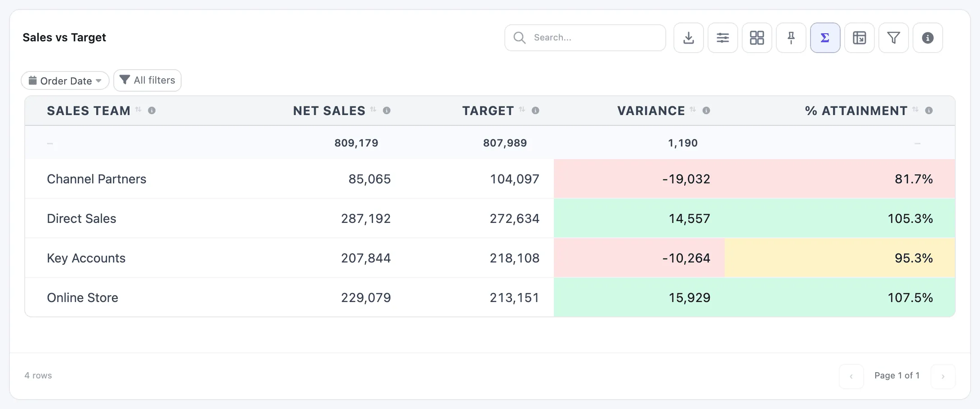This screenshot has height=409, width=980.
Task: Click Key Accounts target 218,108
Action: 515,258
